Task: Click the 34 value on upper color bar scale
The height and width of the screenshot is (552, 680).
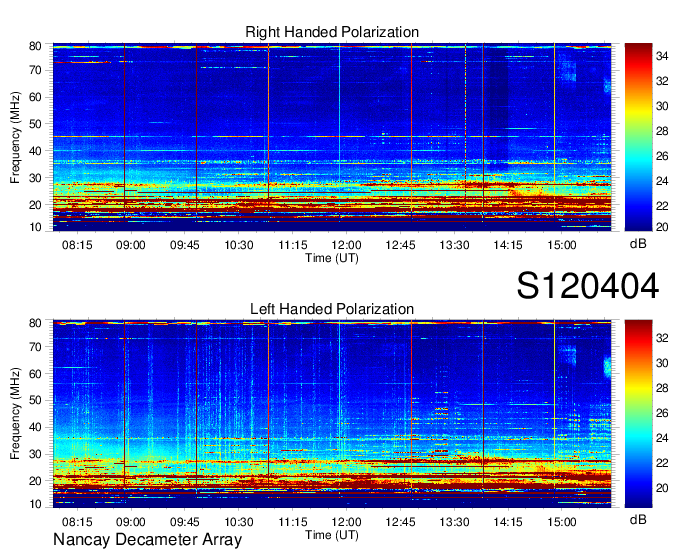Action: [662, 56]
